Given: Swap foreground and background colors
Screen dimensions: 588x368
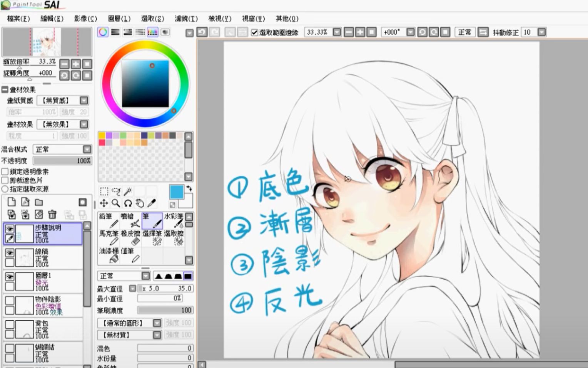Looking at the screenshot, I should (x=189, y=188).
